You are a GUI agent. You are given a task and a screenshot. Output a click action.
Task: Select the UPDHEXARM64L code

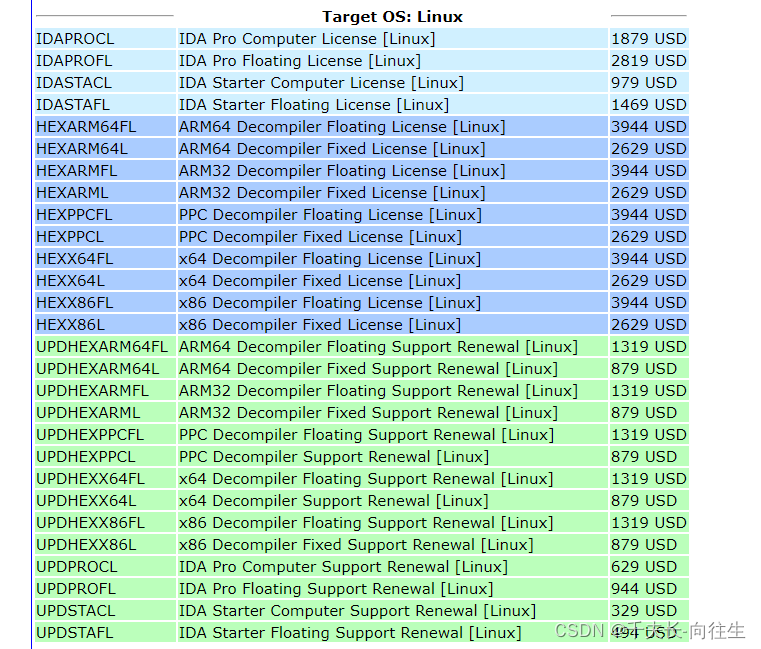[98, 369]
